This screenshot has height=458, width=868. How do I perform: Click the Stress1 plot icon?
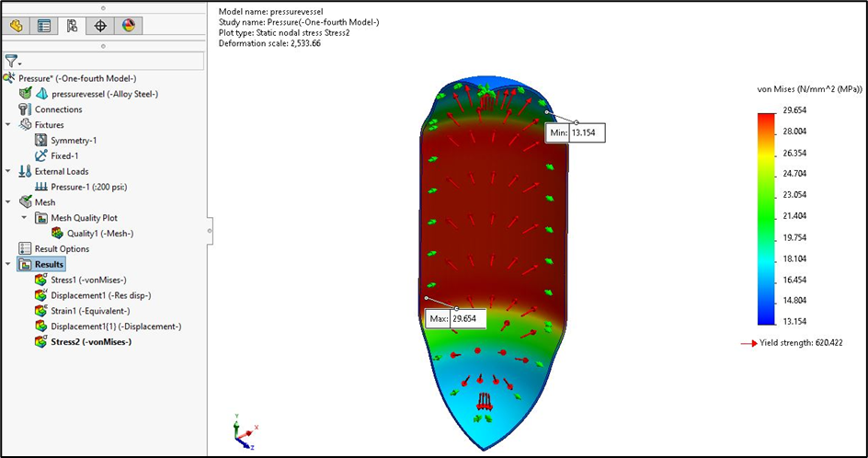41,280
